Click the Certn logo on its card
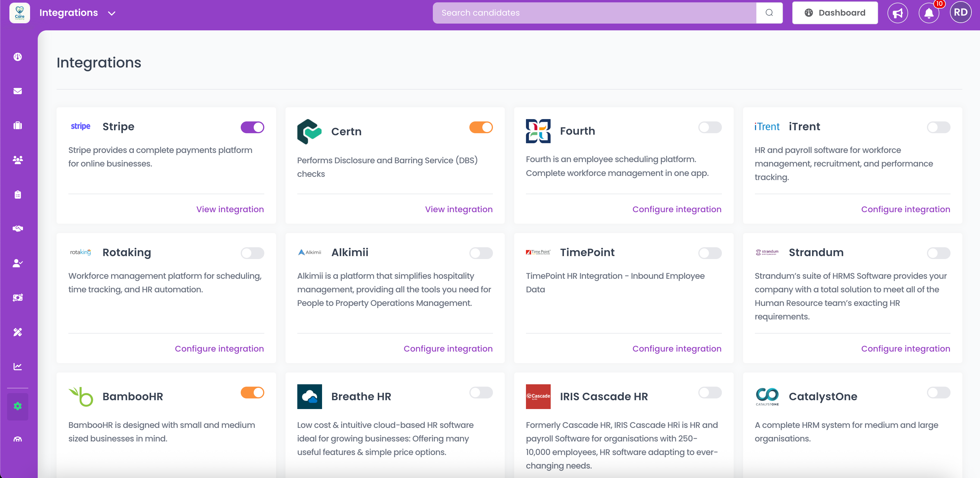Screen dimensions: 980x478 tap(309, 132)
